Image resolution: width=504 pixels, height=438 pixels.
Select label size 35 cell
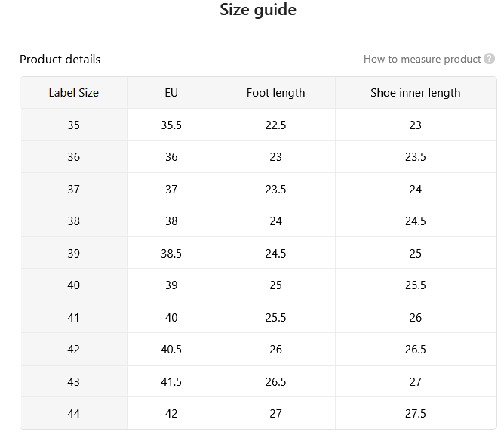(x=74, y=125)
